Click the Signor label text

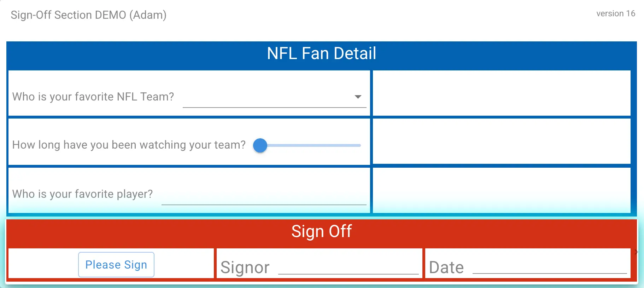[245, 267]
